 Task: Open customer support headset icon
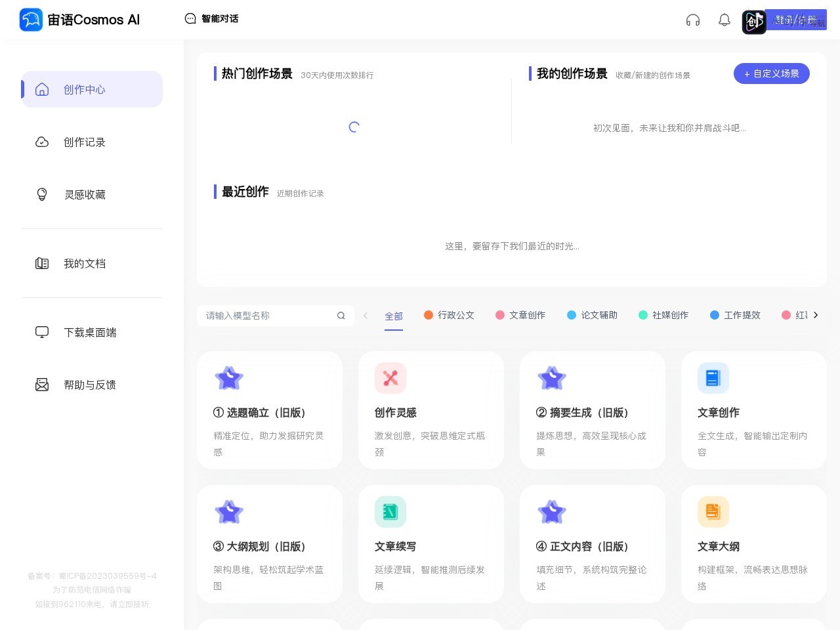[x=693, y=20]
